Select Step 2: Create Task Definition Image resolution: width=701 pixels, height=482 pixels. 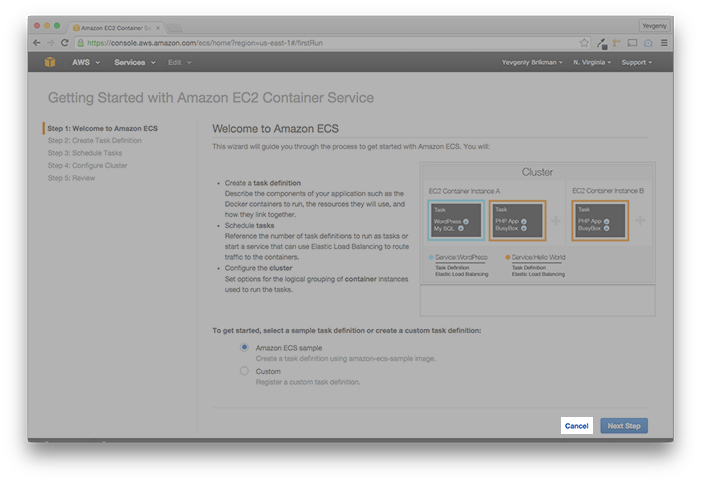(94, 140)
